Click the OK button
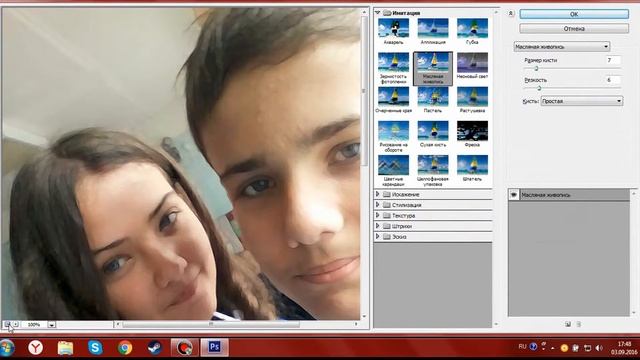640x360 pixels. [x=574, y=14]
